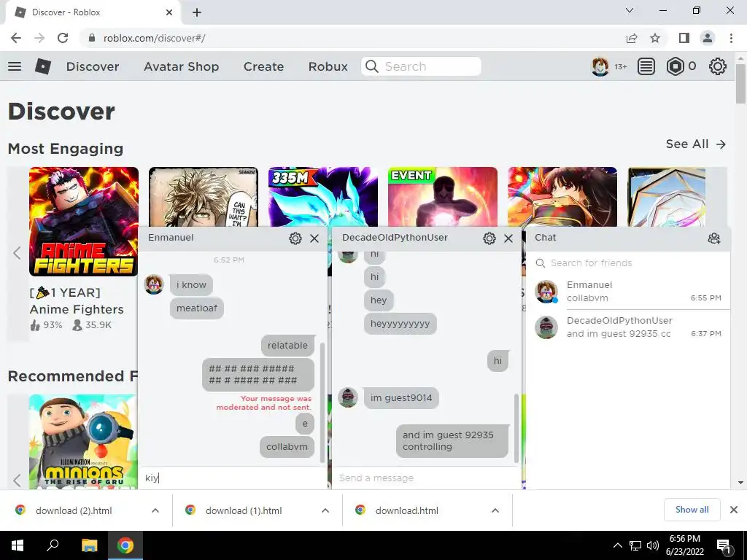Screen dimensions: 747x560
Task: Click Enmanuel chat scrollbar
Action: click(322, 402)
